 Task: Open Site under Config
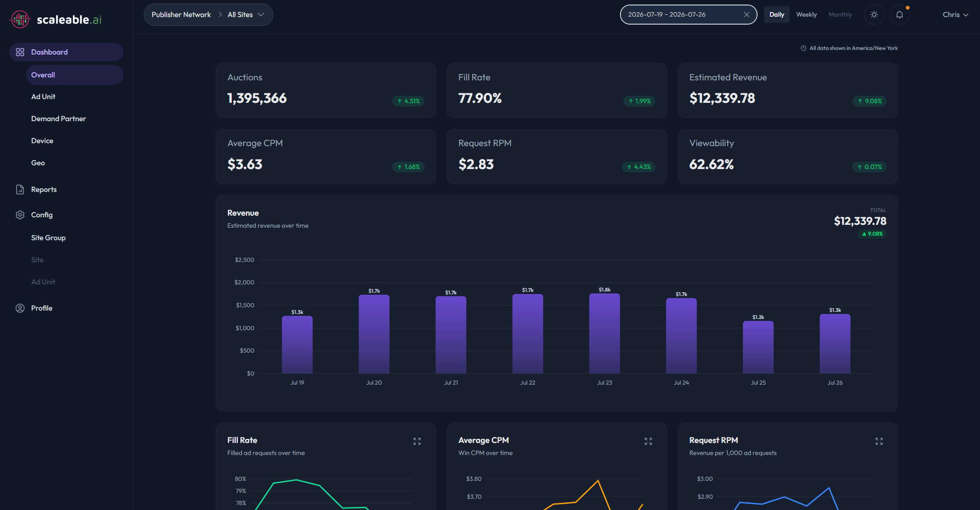37,260
